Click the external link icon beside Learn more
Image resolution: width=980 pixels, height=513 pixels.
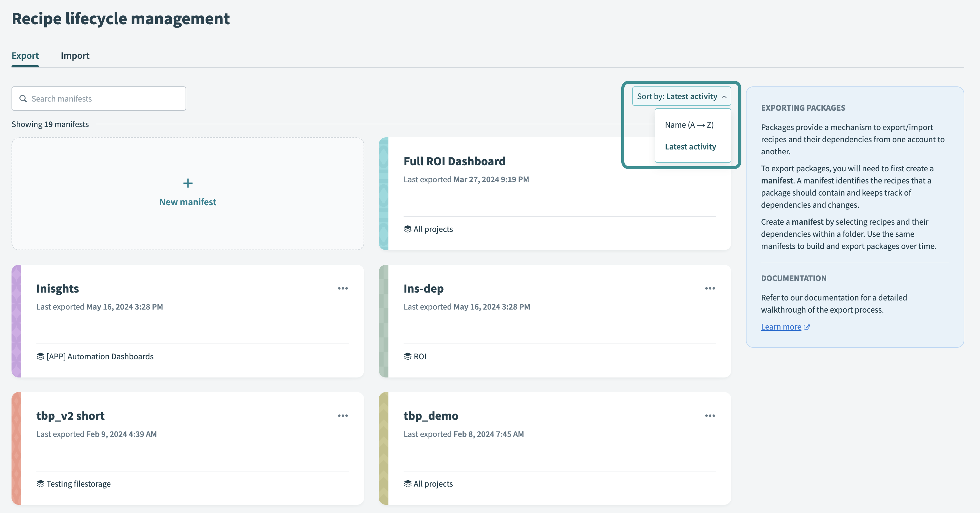807,327
